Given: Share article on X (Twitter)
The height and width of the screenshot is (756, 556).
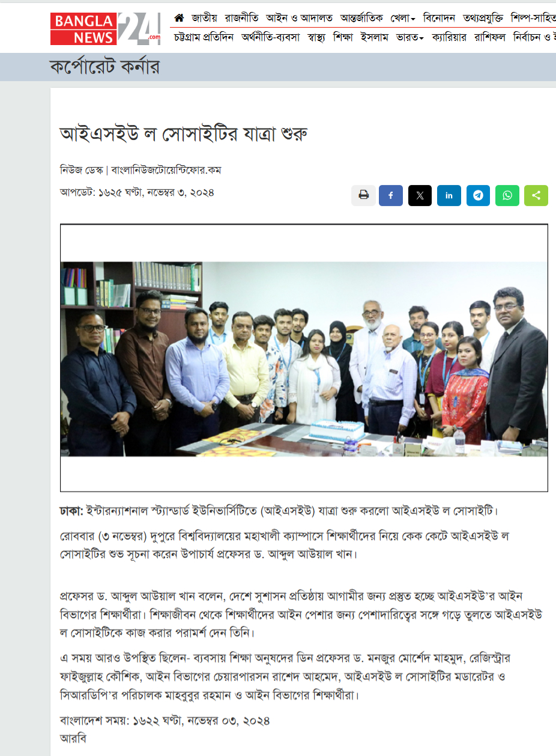Looking at the screenshot, I should (x=420, y=195).
